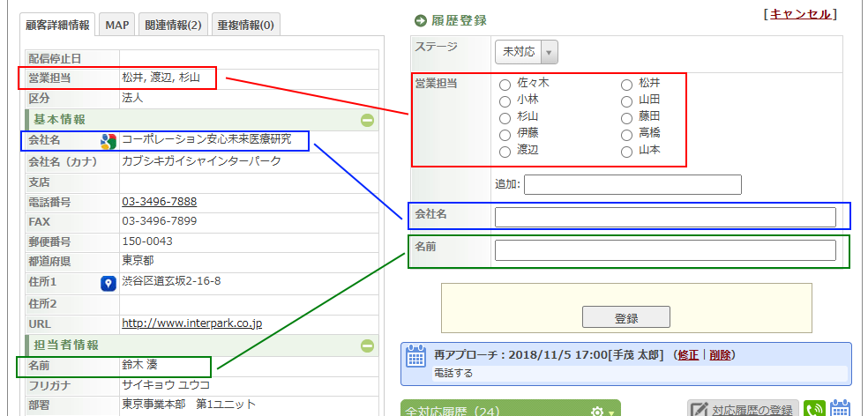Image resolution: width=868 pixels, height=416 pixels.
Task: Click the Google search icon beside 会社名
Action: (x=108, y=141)
